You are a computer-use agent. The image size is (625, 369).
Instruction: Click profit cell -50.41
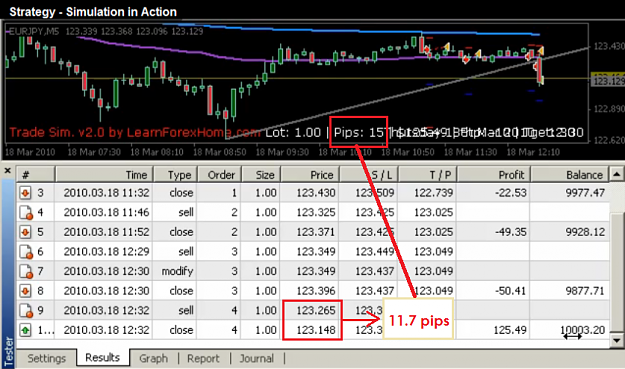pos(511,291)
